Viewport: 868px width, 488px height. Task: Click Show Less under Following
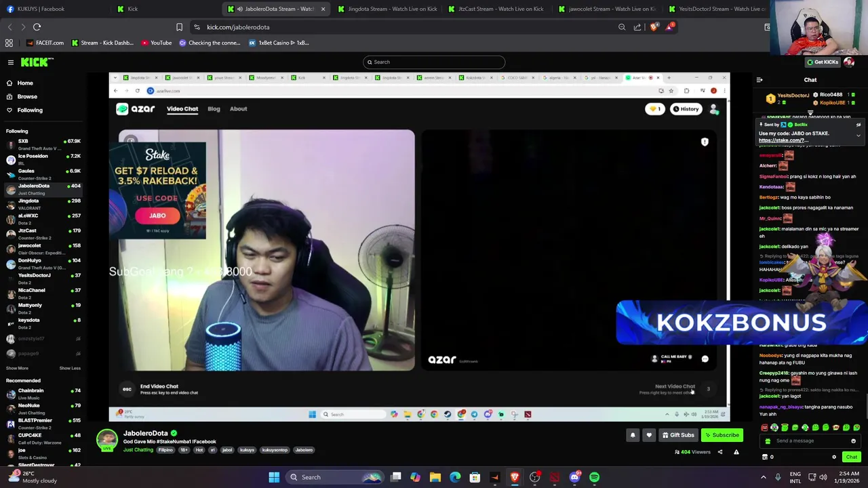point(70,368)
